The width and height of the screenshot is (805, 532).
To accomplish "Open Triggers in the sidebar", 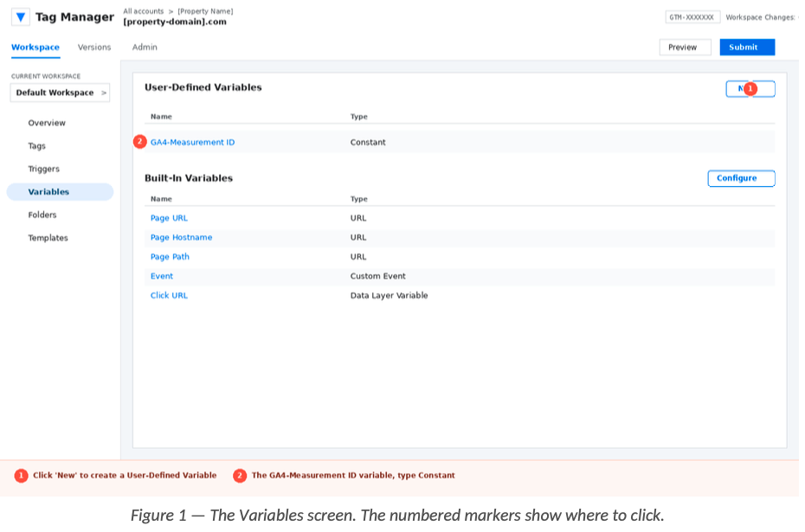I will (x=43, y=169).
